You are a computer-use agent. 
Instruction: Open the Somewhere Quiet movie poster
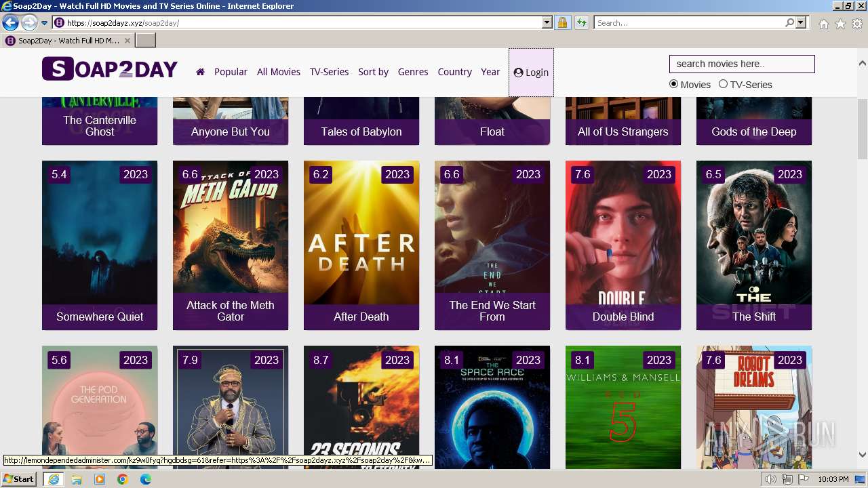tap(100, 245)
